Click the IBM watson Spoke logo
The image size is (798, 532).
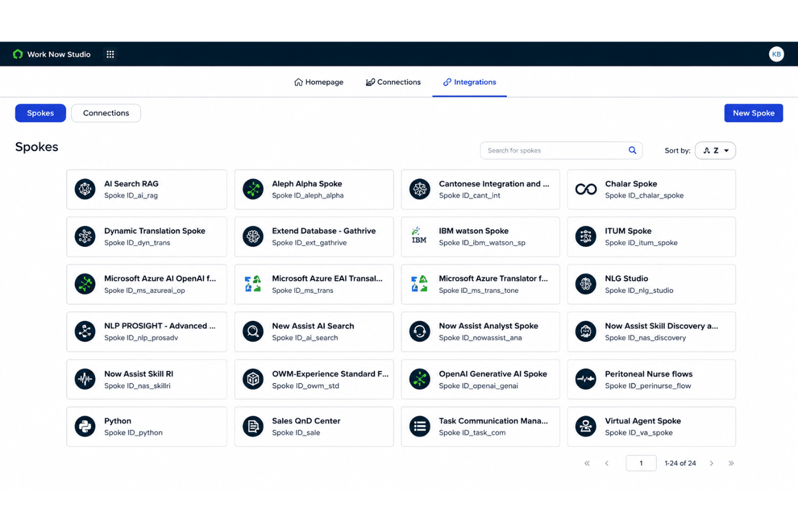[419, 236]
